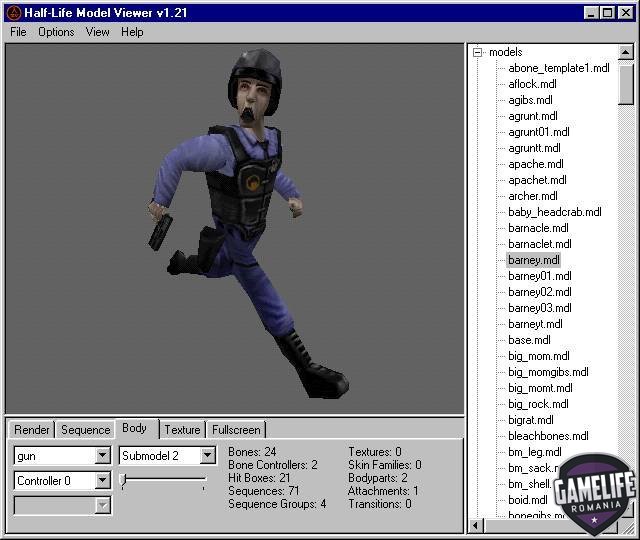Screen dimensions: 640x540
Task: Select bleachbones.mdl in the tree
Action: coord(548,436)
